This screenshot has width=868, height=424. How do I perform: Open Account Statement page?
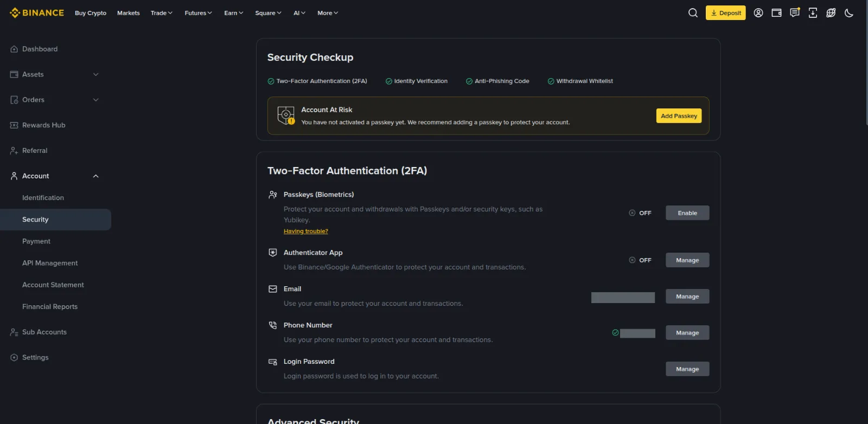click(53, 285)
